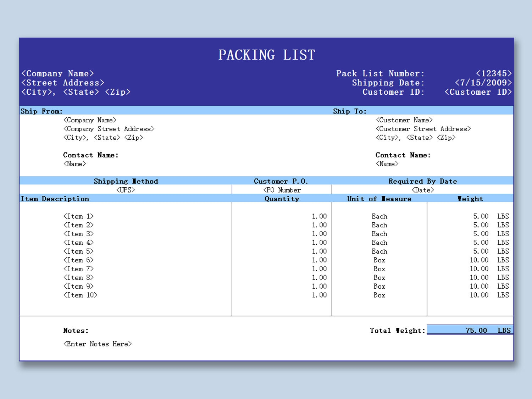Select the Weight column header
The image size is (532, 399).
tap(470, 199)
